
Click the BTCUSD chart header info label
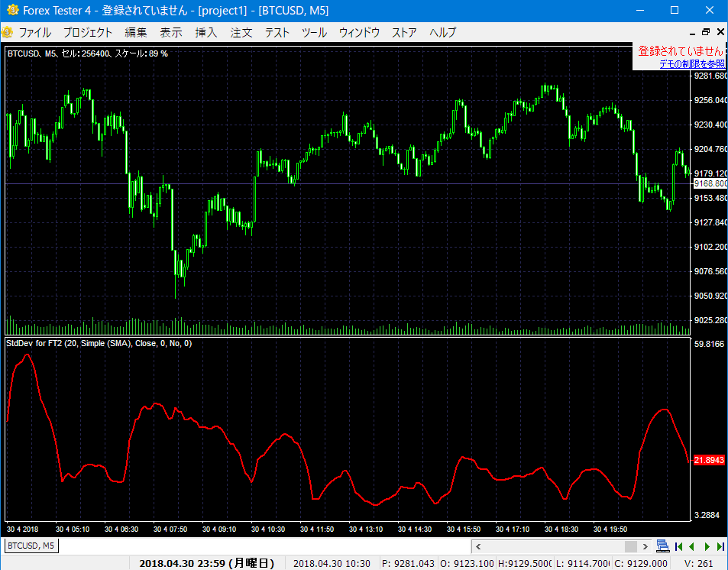[x=88, y=54]
